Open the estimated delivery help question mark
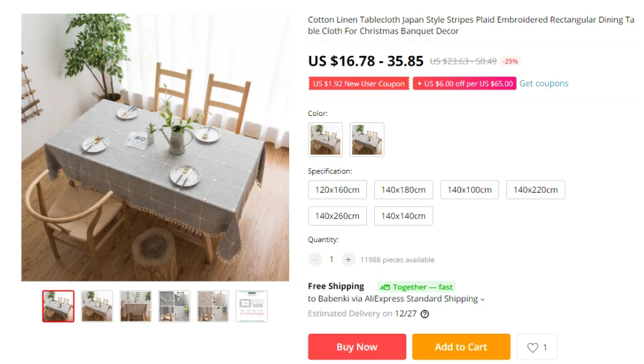The height and width of the screenshot is (364, 644). 424,314
